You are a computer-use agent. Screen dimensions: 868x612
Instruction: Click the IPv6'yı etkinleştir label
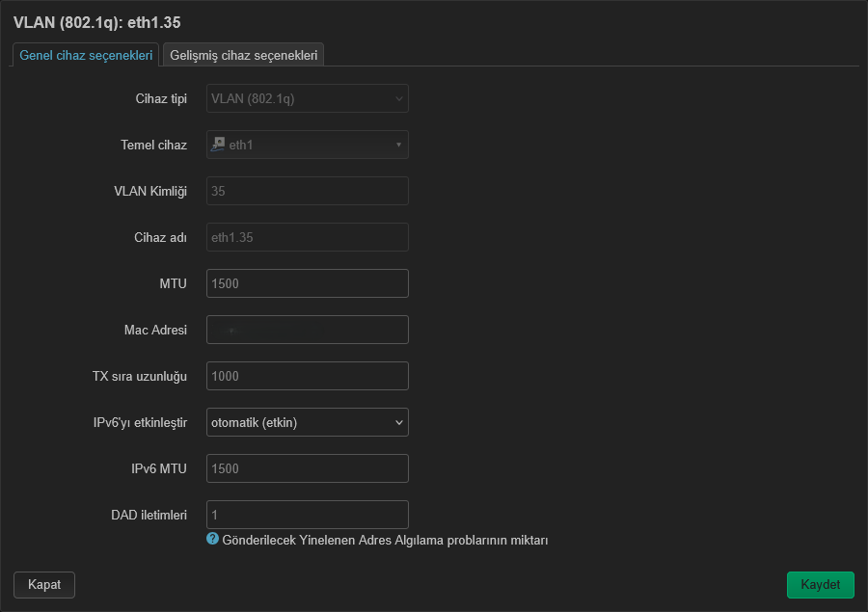(140, 423)
